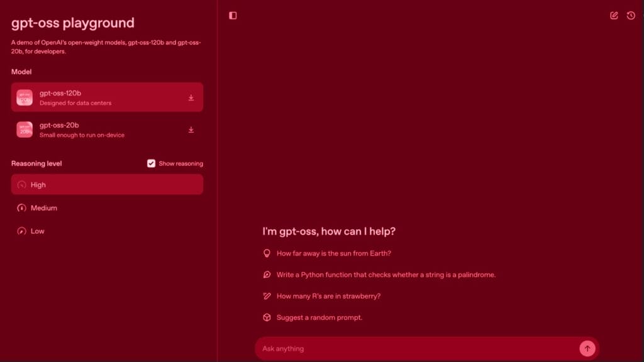Click the Reasoning level heading
Screen dimensions: 644x362
coord(36,163)
